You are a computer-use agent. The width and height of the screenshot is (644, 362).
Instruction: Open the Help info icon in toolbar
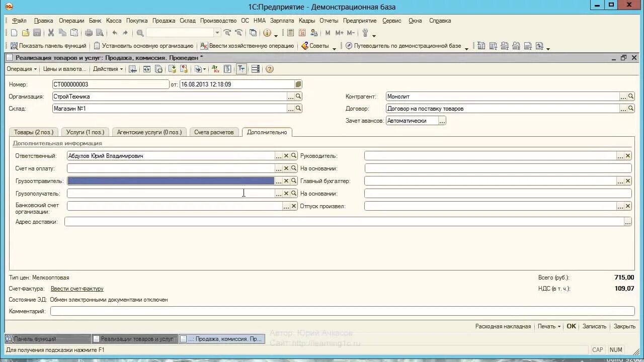click(x=267, y=33)
